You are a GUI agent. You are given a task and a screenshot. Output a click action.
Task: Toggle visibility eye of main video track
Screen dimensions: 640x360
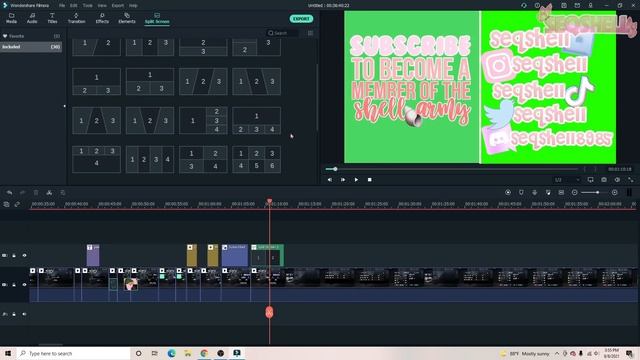pos(24,284)
